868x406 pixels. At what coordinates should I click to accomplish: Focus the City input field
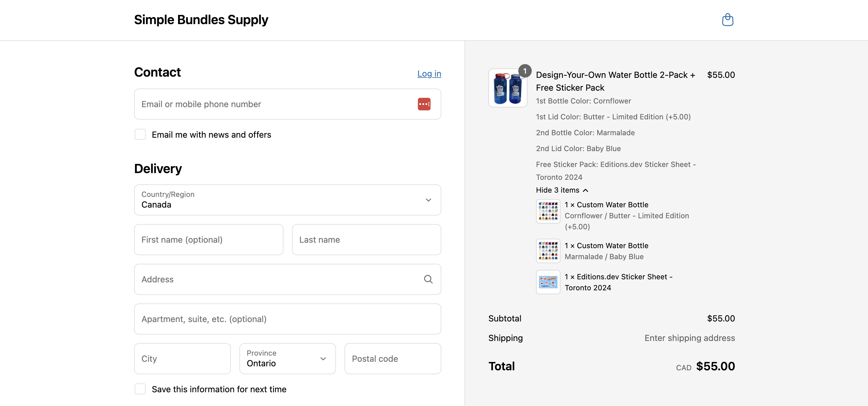tap(182, 359)
